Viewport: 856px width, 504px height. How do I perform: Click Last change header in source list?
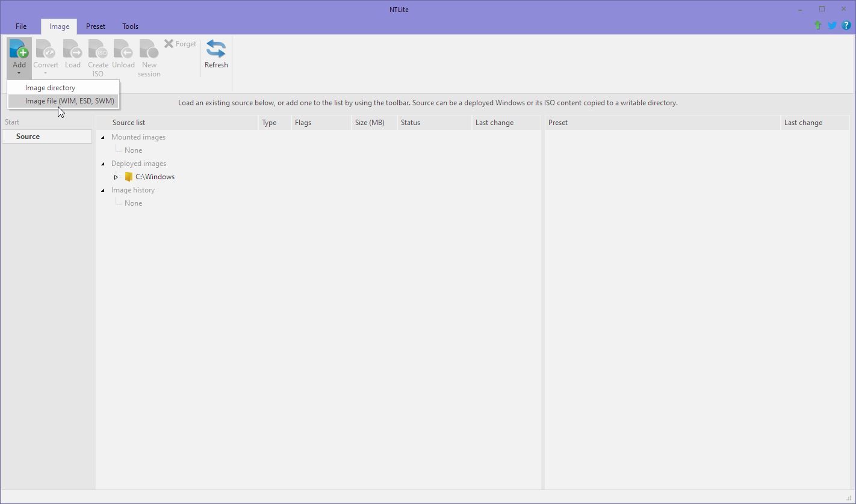[x=506, y=123]
